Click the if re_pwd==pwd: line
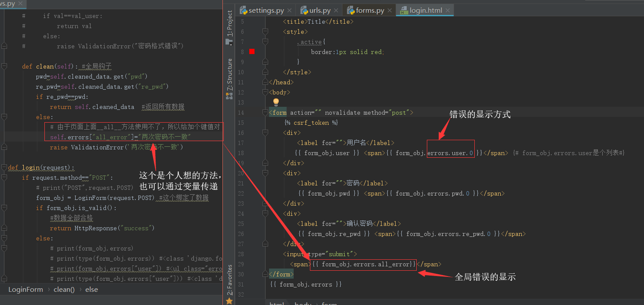Screen dimensions: 644x305 tap(62, 97)
